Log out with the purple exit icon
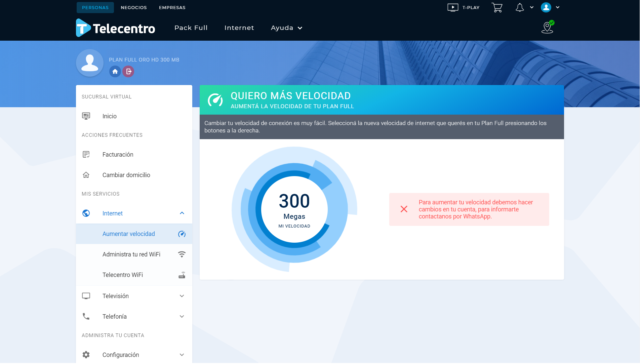Image resolution: width=640 pixels, height=364 pixels. (128, 72)
